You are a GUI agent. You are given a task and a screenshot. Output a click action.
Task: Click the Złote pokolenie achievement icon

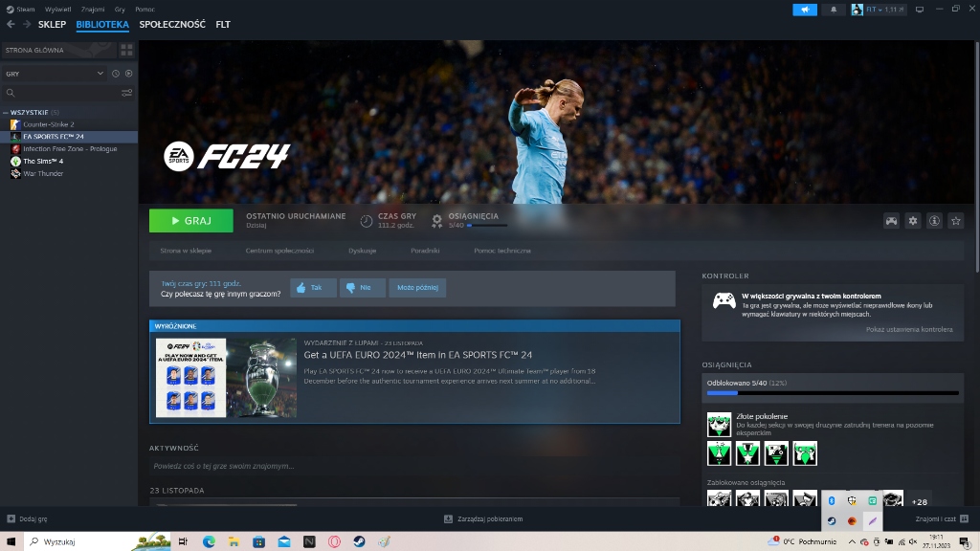coord(719,424)
